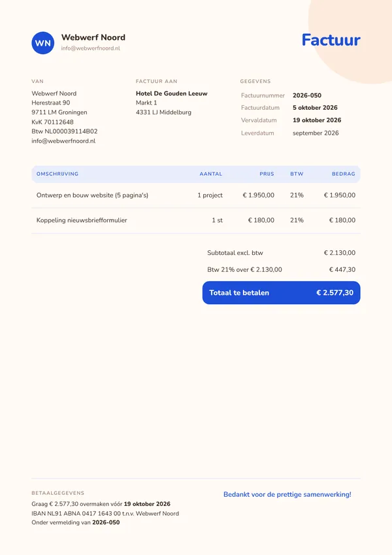Click the Totaal te betalen box
This screenshot has width=392, height=555.
[x=282, y=293]
